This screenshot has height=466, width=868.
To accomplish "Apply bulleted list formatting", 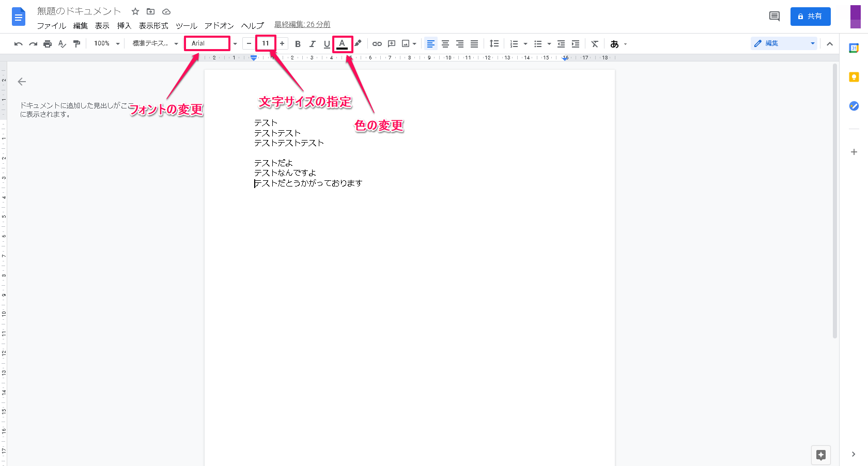I will (538, 44).
